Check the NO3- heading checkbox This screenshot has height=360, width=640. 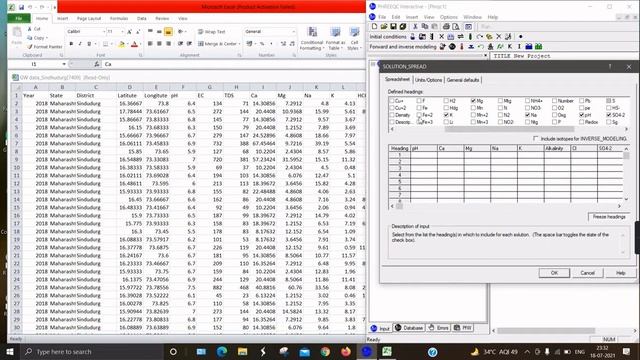527,108
